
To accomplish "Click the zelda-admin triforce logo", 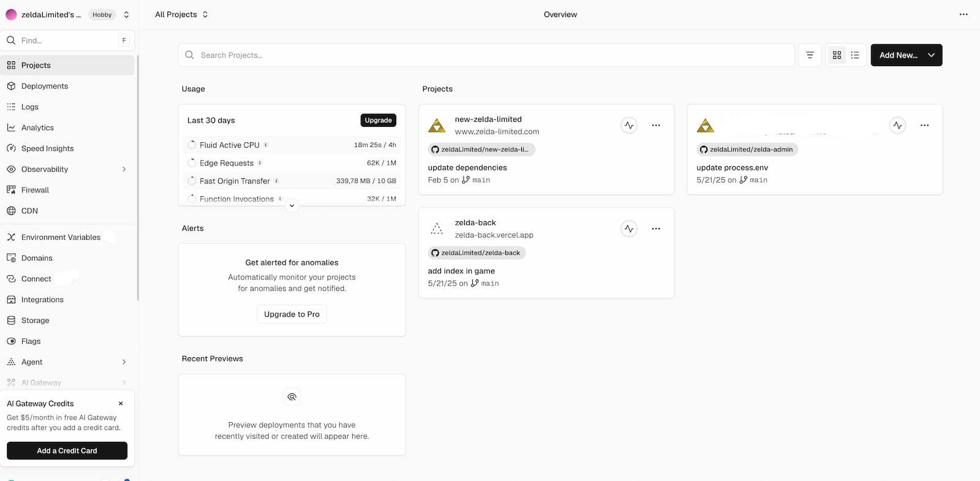I will click(x=706, y=126).
